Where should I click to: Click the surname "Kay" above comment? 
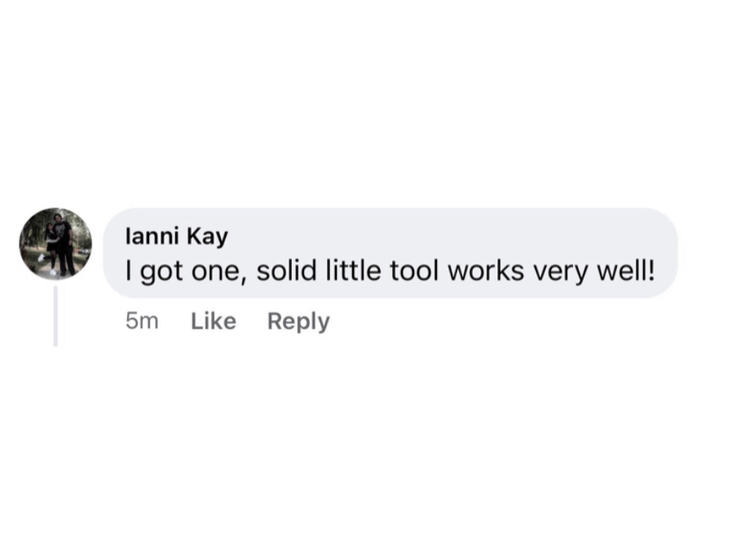208,237
